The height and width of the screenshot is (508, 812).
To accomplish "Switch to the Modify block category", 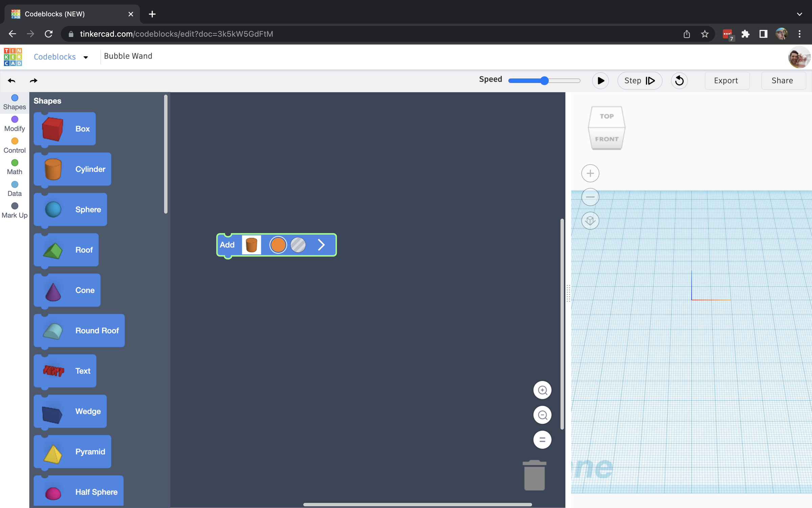I will pos(14,124).
